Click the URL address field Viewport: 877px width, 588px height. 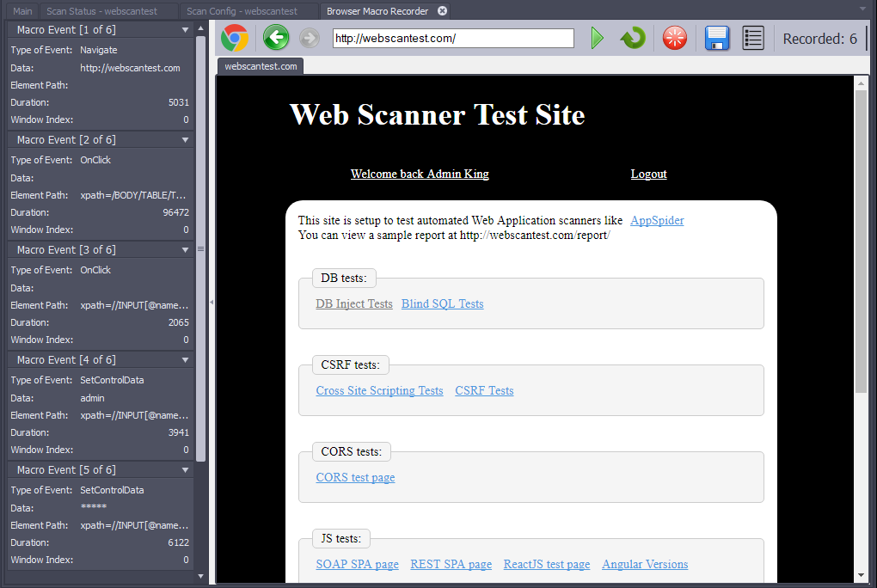click(x=453, y=38)
